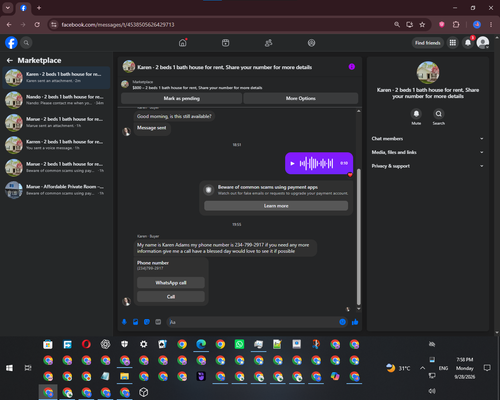Open Nando's 2 beds house conversation
The image size is (500, 400).
pyautogui.click(x=56, y=100)
